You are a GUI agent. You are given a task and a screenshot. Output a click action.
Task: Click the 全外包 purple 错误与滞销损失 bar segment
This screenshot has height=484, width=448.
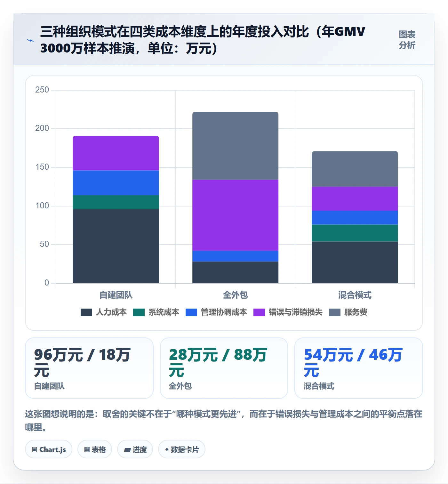235,215
